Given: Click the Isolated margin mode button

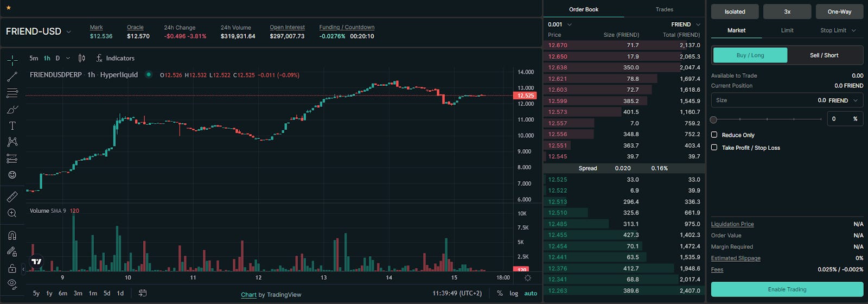Looking at the screenshot, I should [x=735, y=11].
